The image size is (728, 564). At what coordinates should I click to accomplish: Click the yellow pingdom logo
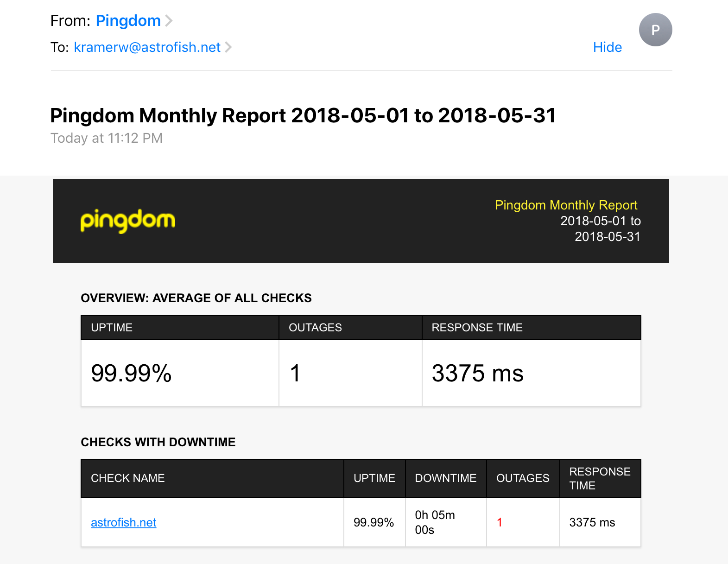click(127, 221)
